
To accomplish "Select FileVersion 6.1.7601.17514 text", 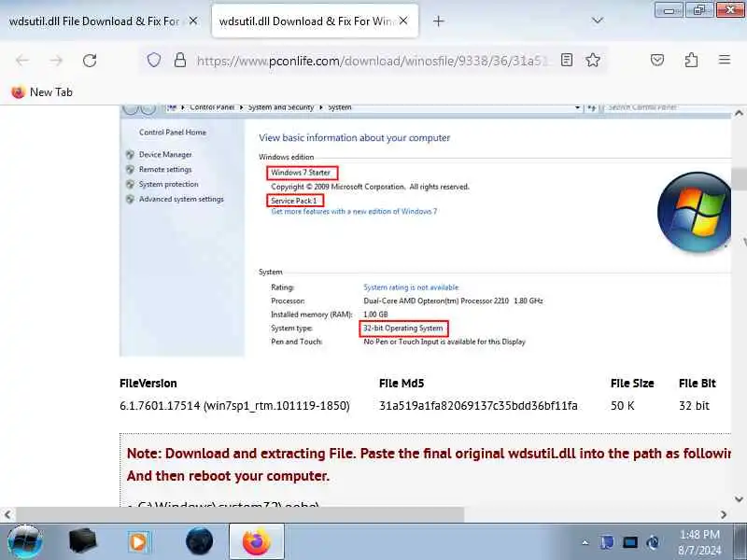I will click(x=234, y=406).
